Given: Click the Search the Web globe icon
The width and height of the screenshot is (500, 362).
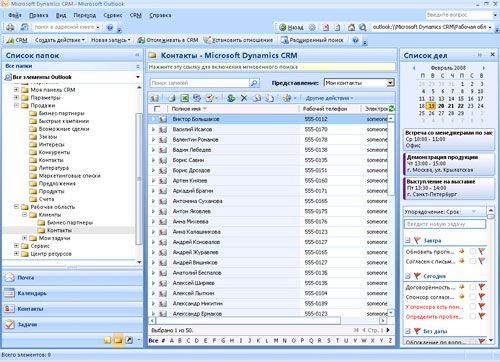Looking at the screenshot, I should pos(363,27).
